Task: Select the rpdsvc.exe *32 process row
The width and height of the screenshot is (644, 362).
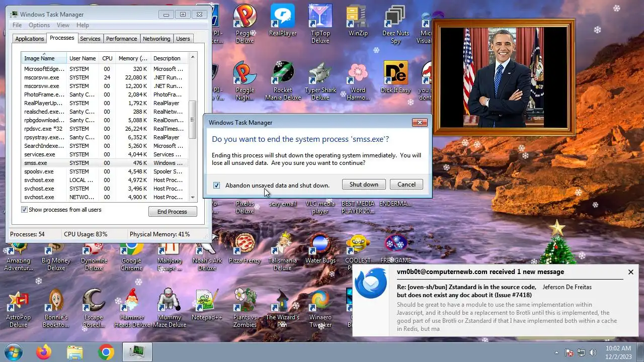Action: (x=105, y=129)
